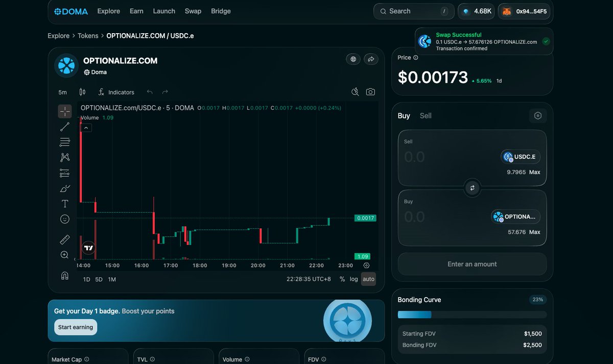Click the Bonding Curve progress bar
Screen dimensions: 613x364
coord(473,315)
